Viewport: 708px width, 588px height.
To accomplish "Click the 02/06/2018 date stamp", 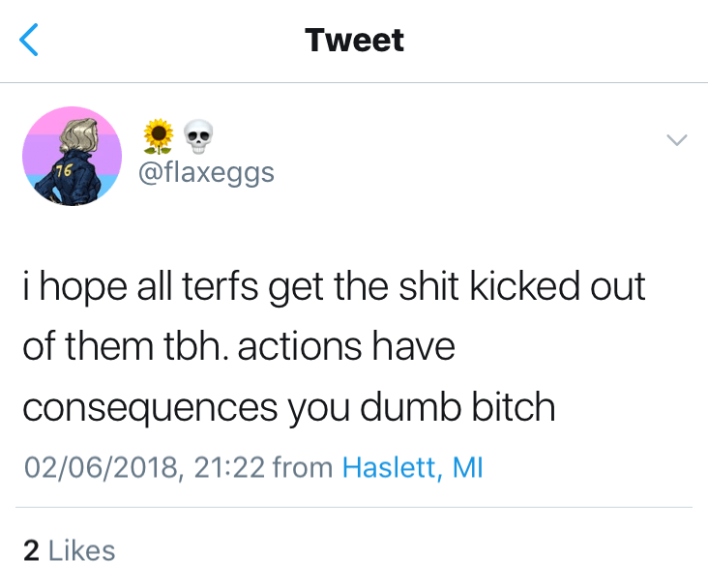I will 100,468.
